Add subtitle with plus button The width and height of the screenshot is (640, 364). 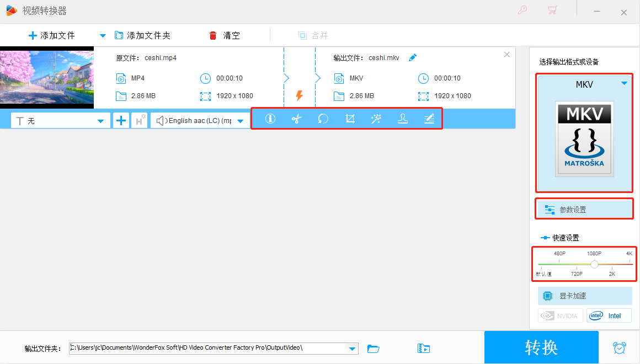point(121,120)
